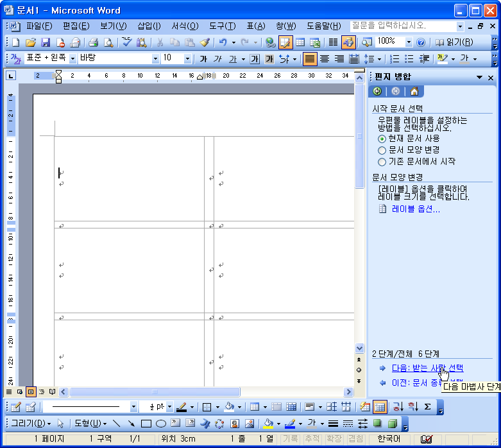Apply italic formatting

click(x=218, y=59)
